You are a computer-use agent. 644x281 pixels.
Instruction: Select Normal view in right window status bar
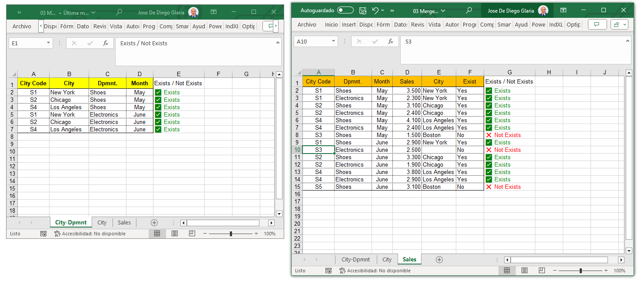(507, 271)
